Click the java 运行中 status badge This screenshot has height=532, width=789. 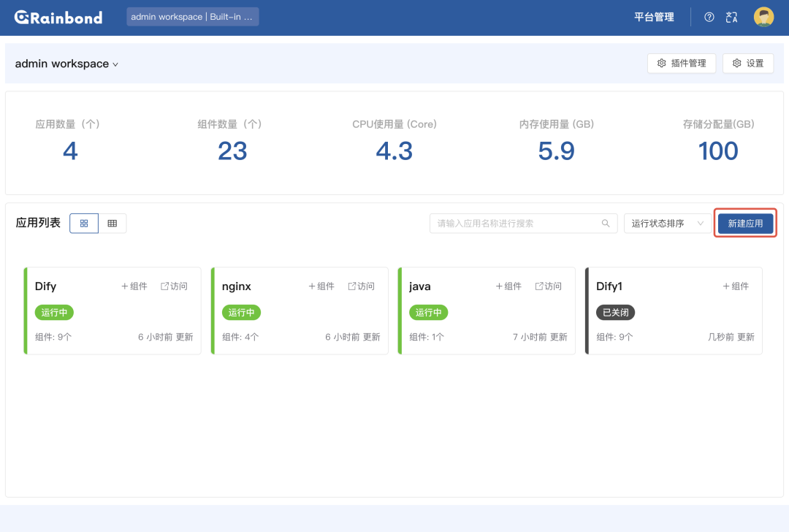(x=429, y=313)
